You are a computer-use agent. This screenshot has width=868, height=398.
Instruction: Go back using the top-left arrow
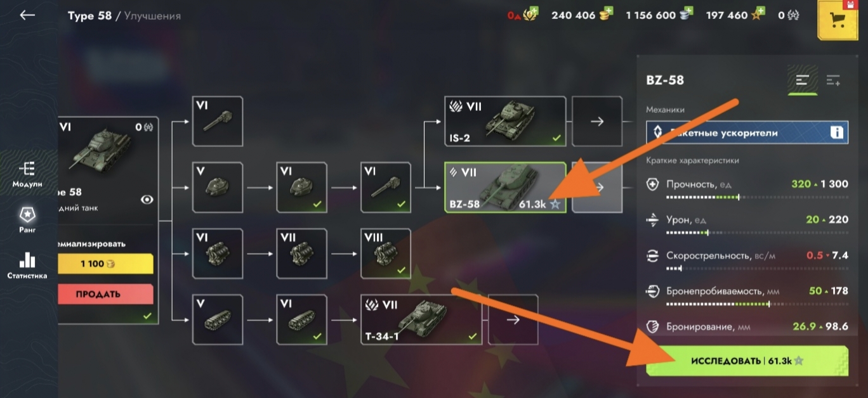pyautogui.click(x=27, y=15)
